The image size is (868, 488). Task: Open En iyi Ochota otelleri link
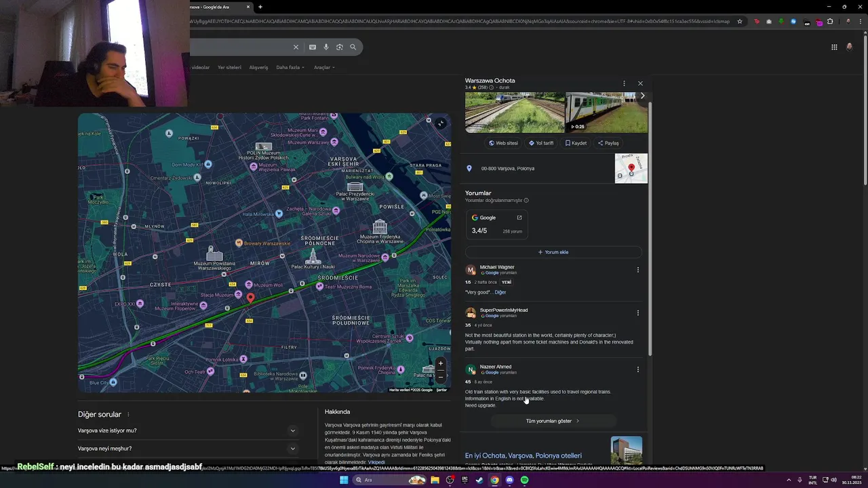[x=524, y=455]
